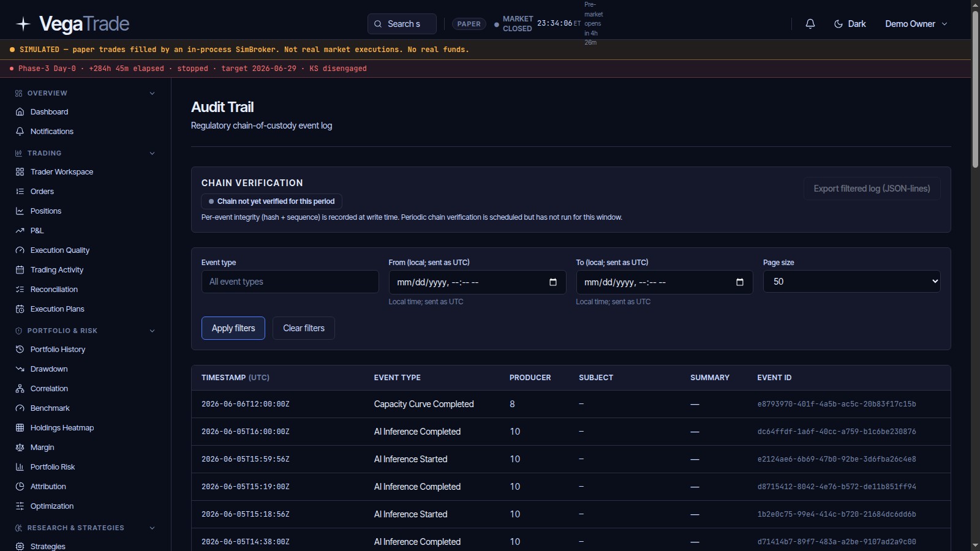The image size is (980, 551).
Task: Click the Drawdown downward trend icon
Action: coord(20,369)
